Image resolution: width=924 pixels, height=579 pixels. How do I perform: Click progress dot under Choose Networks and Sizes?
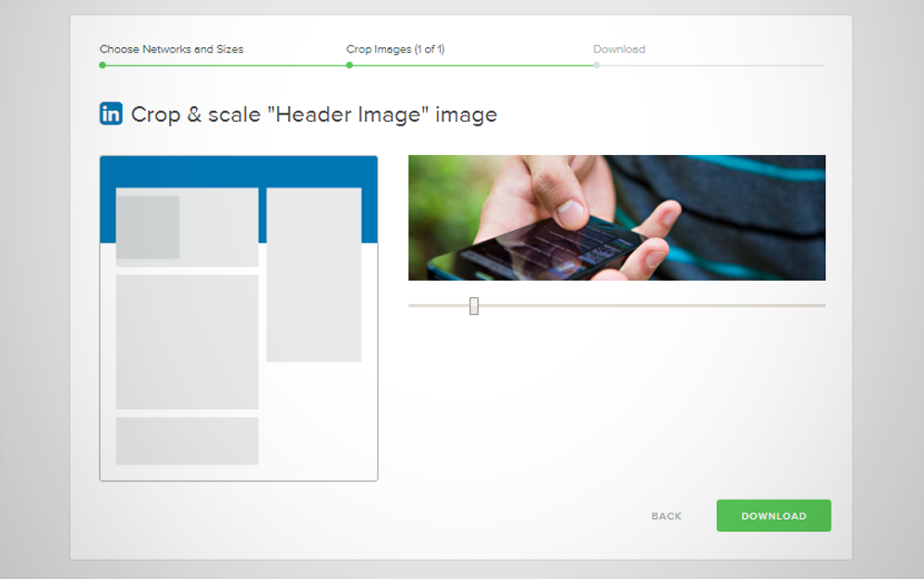click(x=103, y=66)
